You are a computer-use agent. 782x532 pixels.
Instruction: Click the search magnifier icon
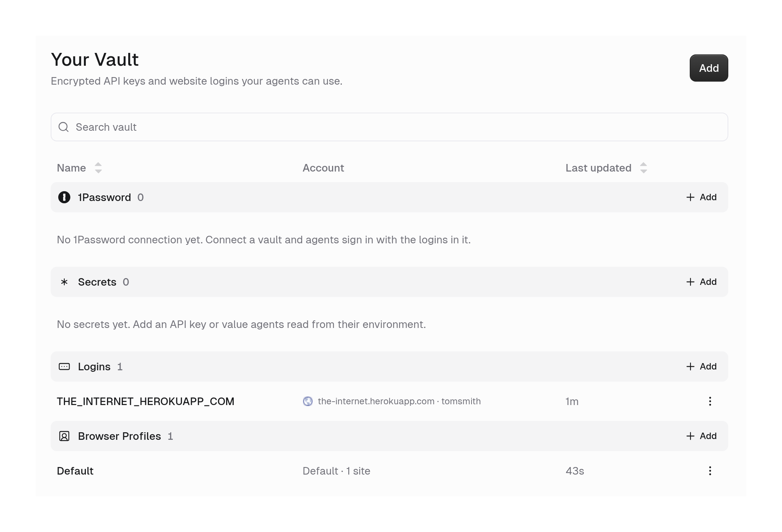64,127
